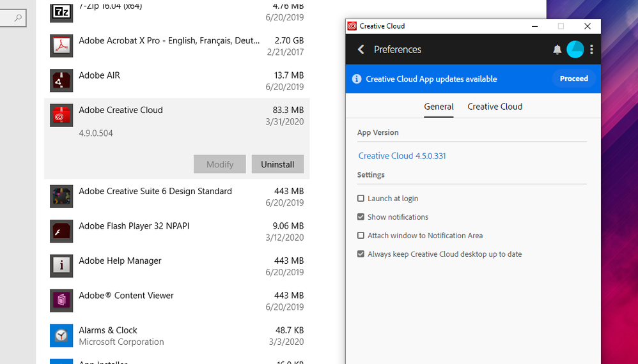This screenshot has height=364, width=638.
Task: Select Adobe Creative Suite 6 Design Standard
Action: [155, 192]
